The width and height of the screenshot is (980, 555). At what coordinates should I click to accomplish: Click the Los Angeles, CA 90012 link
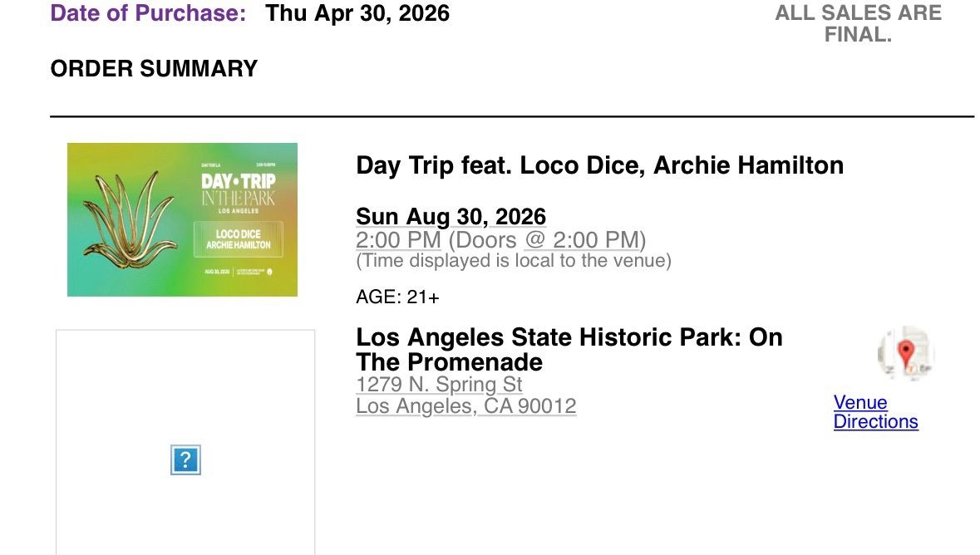(465, 406)
